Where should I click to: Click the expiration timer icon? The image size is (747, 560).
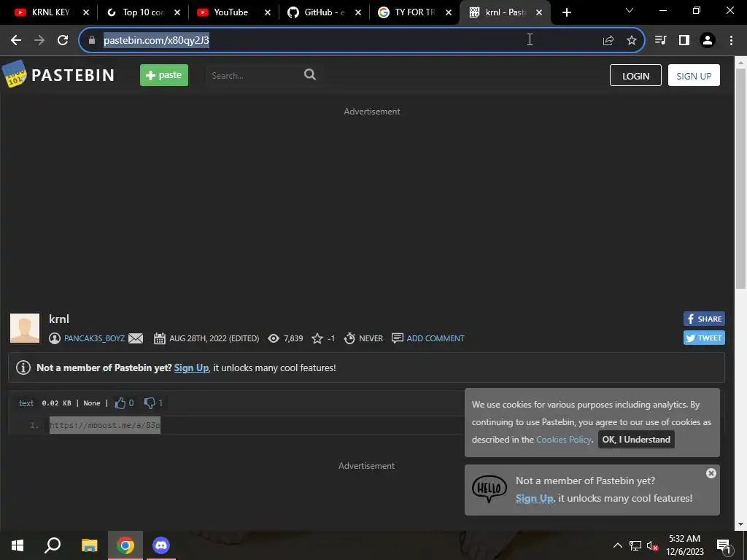(349, 338)
